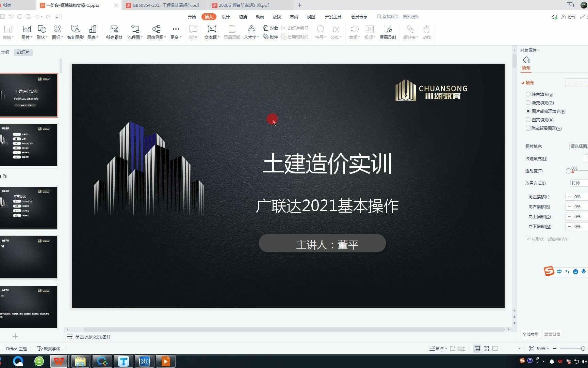Open the 切换 ribbon tab
Screen dimensions: 588x368
[243, 17]
